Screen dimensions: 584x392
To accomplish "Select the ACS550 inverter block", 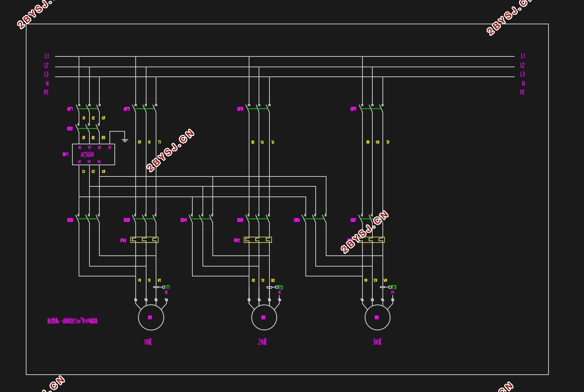I will [x=94, y=154].
